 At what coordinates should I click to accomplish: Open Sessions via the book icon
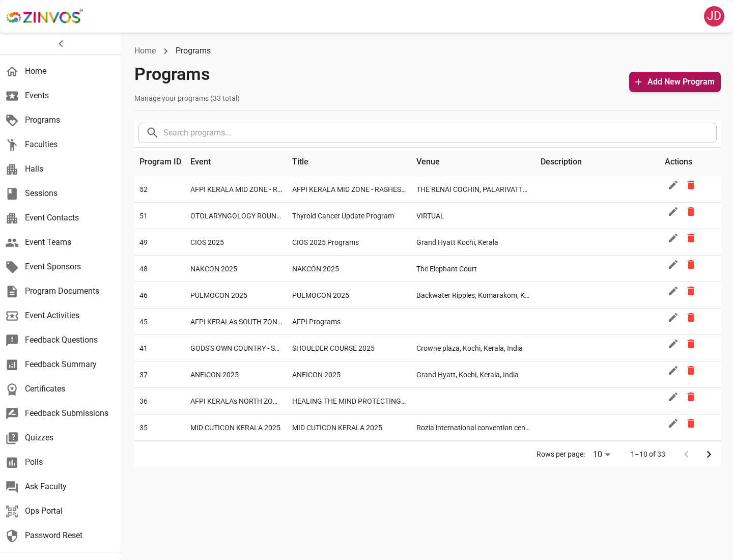(12, 193)
